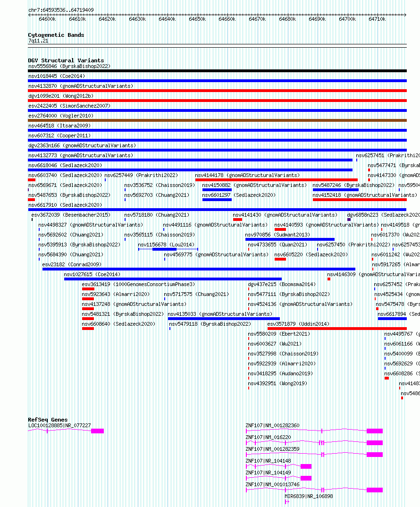This screenshot has height=507, width=420.
Task: Click nsv5692602 (Chuang2021) label
Action: (x=71, y=235)
